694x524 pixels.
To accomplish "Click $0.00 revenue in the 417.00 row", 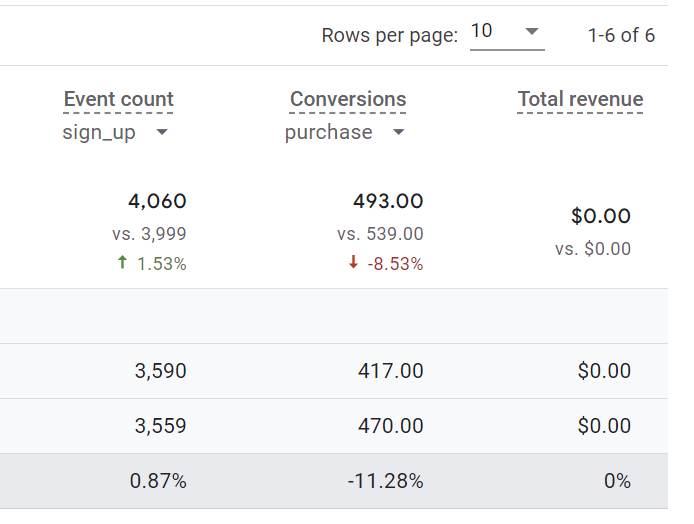I will (x=604, y=371).
